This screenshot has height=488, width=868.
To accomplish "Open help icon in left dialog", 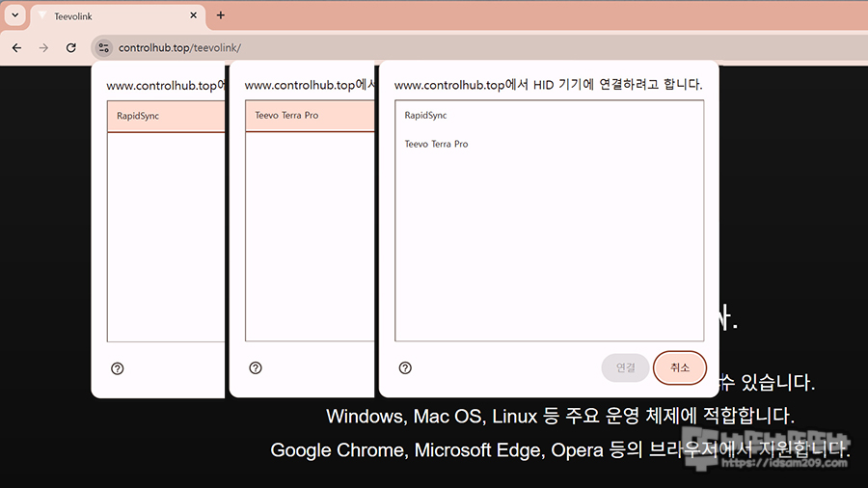I will click(118, 368).
